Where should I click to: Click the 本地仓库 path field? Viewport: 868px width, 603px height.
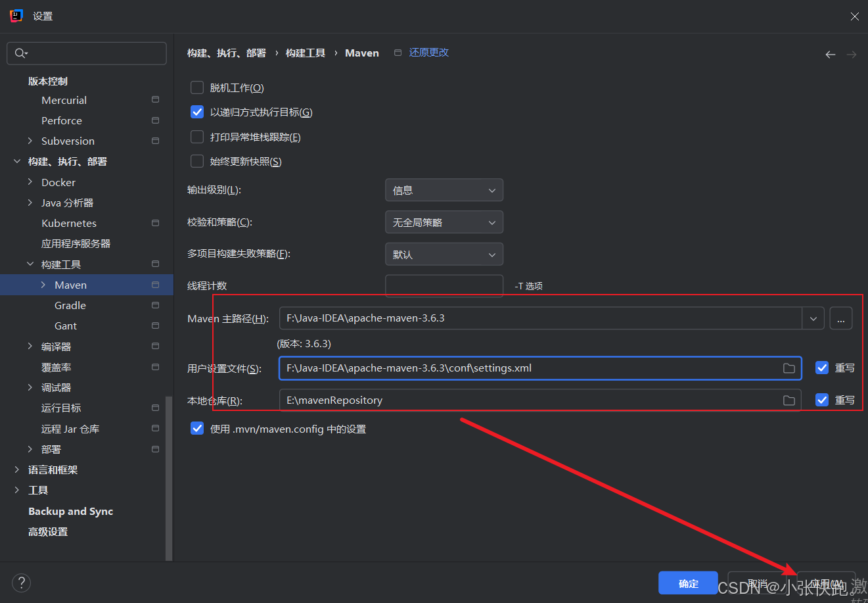pyautogui.click(x=540, y=400)
